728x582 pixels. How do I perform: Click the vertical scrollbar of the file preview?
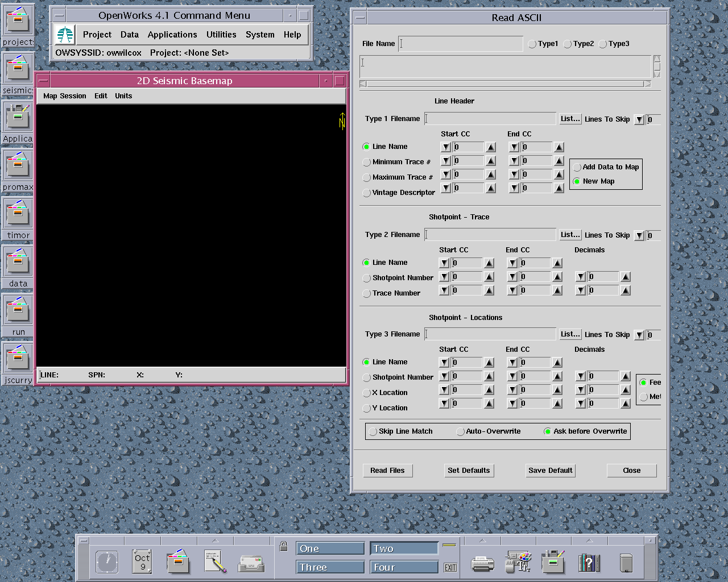(x=657, y=66)
